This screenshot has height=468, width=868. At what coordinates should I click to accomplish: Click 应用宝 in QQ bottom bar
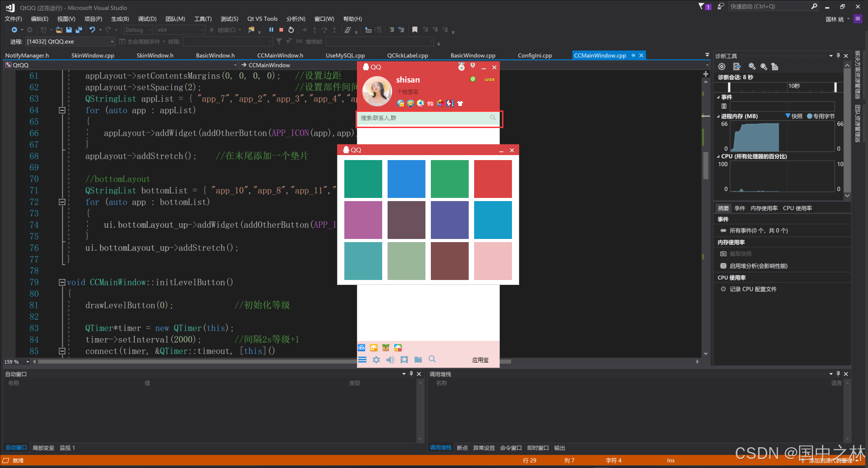(480, 360)
